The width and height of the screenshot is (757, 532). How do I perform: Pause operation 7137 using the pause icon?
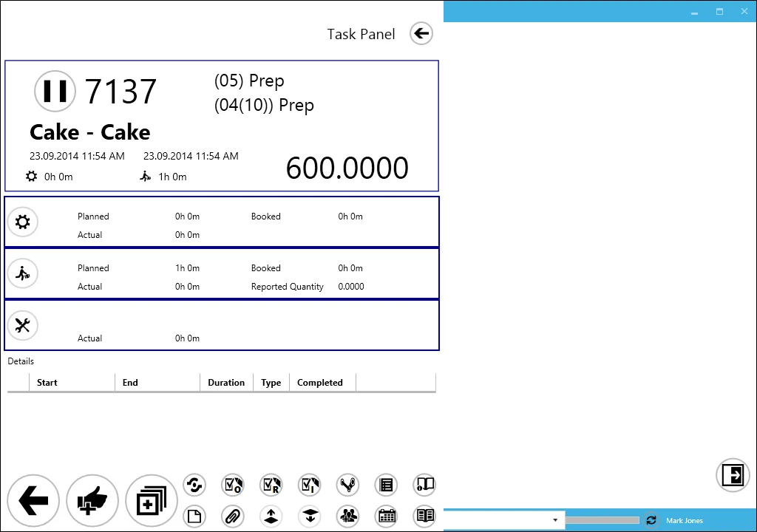click(x=55, y=91)
